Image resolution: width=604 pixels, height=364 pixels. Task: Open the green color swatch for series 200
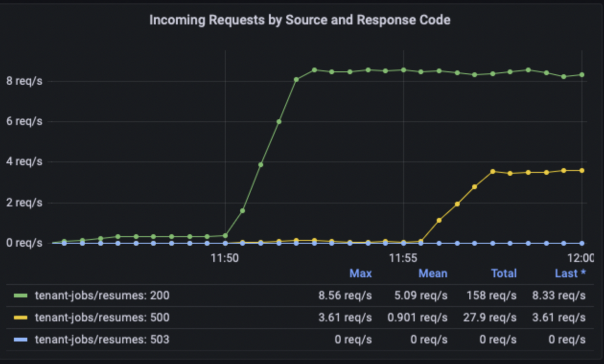coord(20,296)
